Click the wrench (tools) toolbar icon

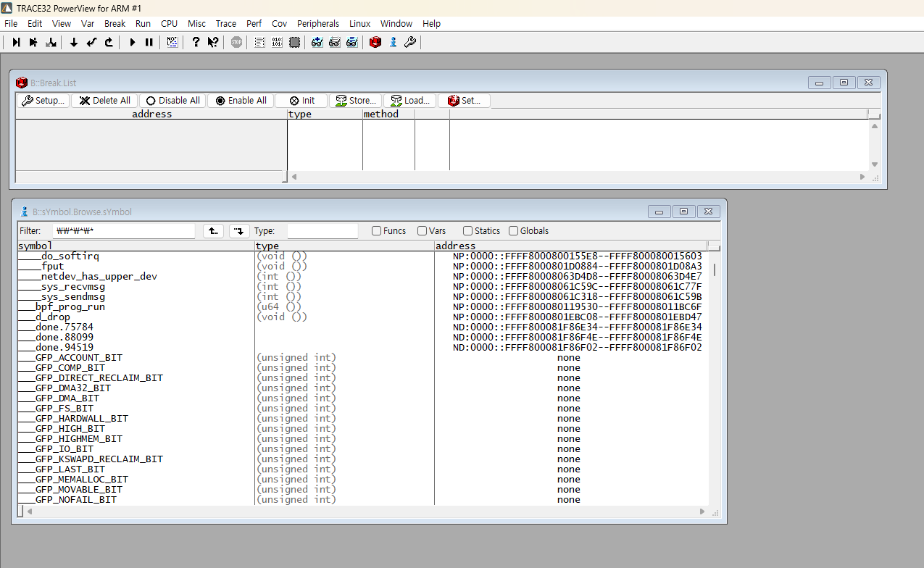[x=410, y=42]
